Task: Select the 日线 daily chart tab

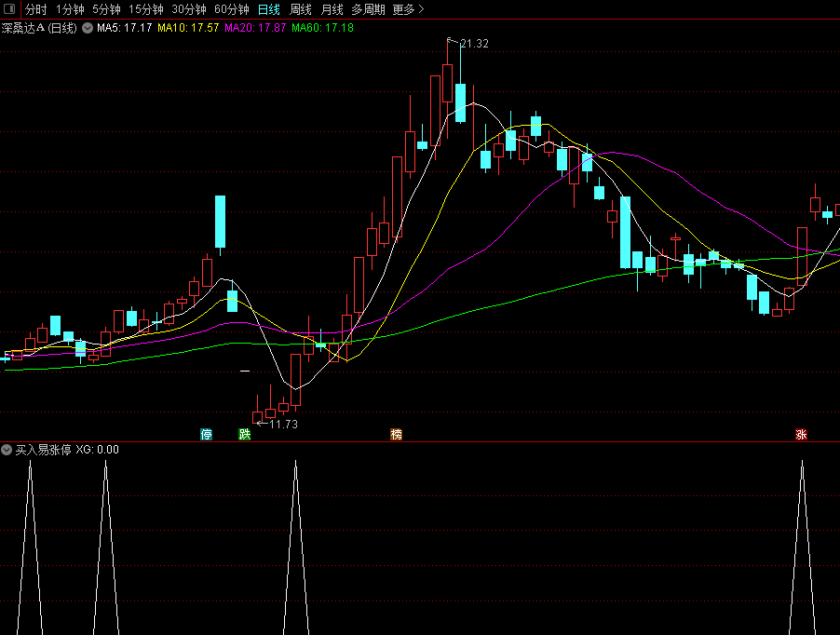Action: tap(268, 9)
